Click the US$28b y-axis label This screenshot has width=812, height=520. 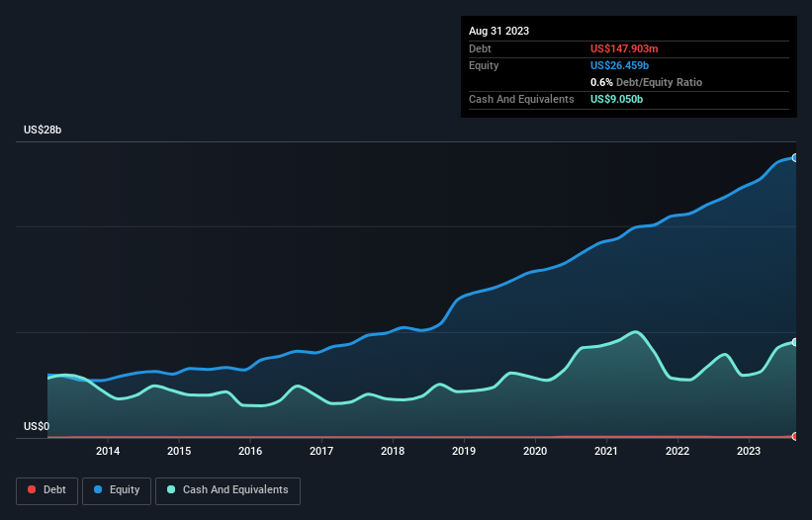point(45,130)
